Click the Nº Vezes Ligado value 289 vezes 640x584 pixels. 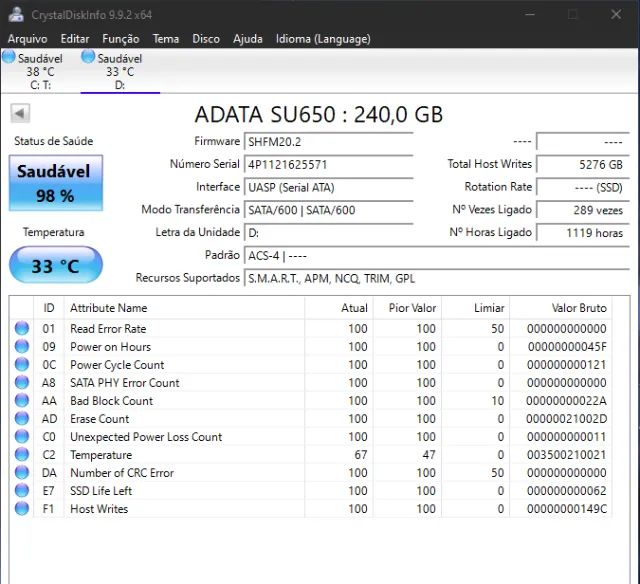pos(582,210)
